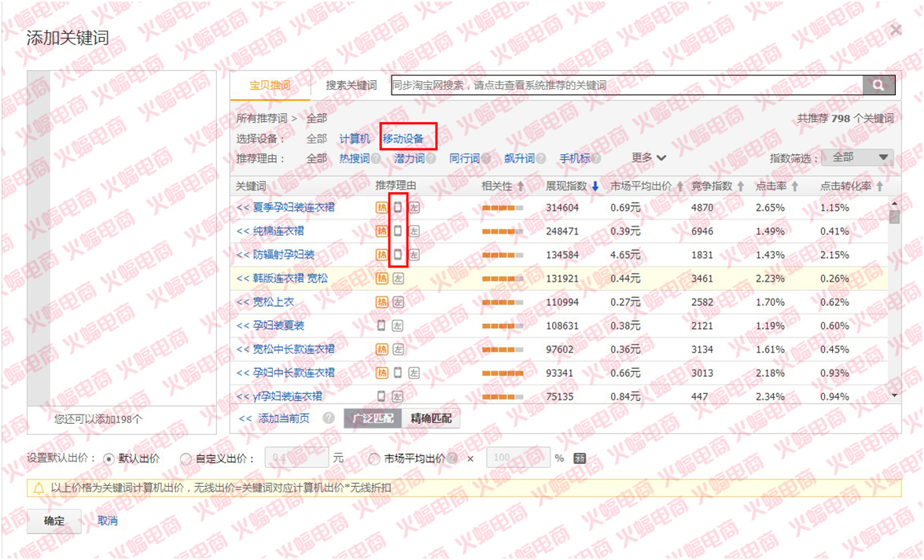Click << 添加当前页 link

[x=274, y=418]
